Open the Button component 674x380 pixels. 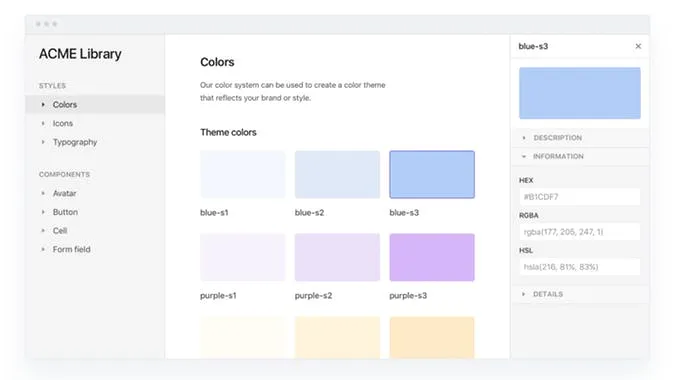65,212
